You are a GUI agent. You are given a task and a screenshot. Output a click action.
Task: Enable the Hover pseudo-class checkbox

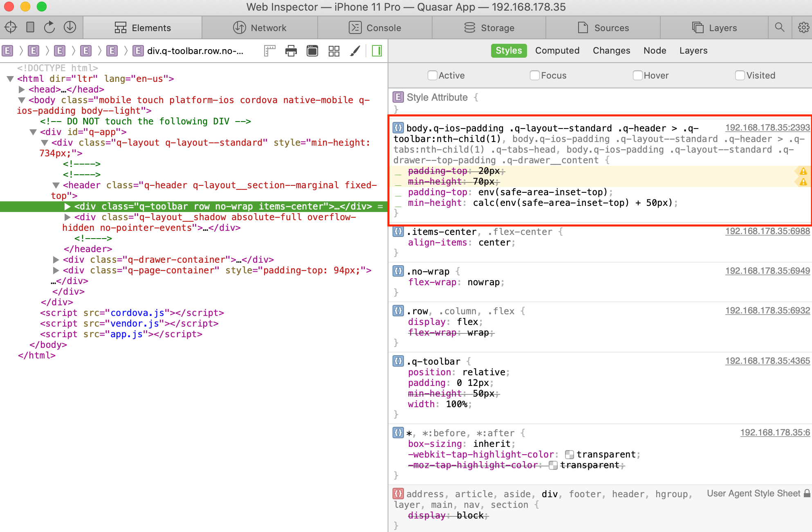(637, 75)
